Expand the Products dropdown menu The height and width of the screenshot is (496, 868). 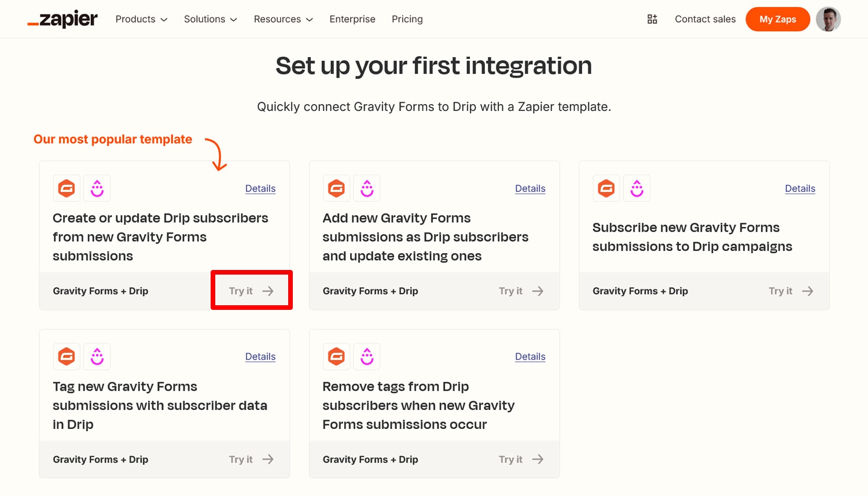tap(141, 19)
